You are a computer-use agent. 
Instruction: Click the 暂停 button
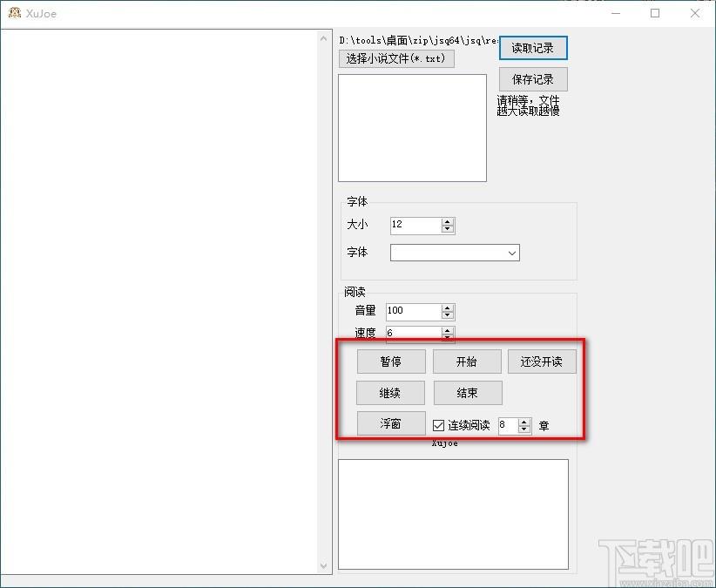pos(391,362)
